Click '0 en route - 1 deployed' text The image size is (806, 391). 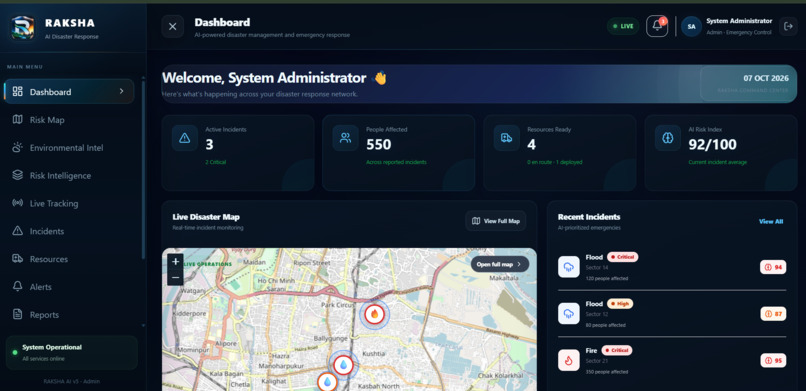pos(555,162)
